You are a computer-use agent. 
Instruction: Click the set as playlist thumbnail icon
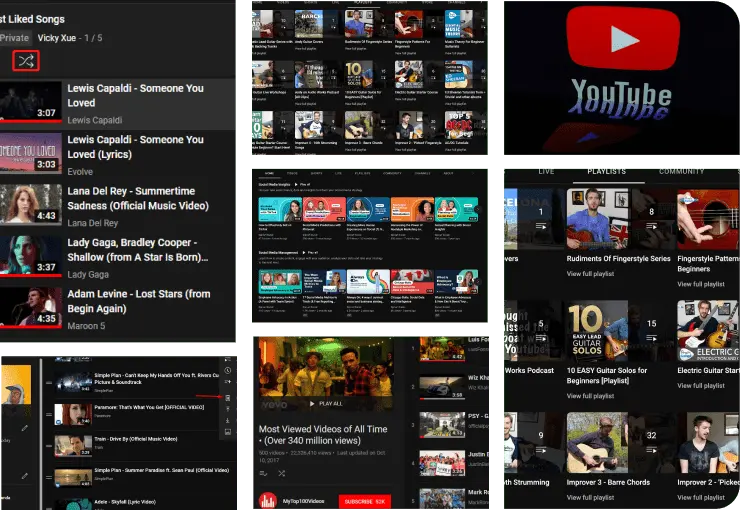pos(227,432)
